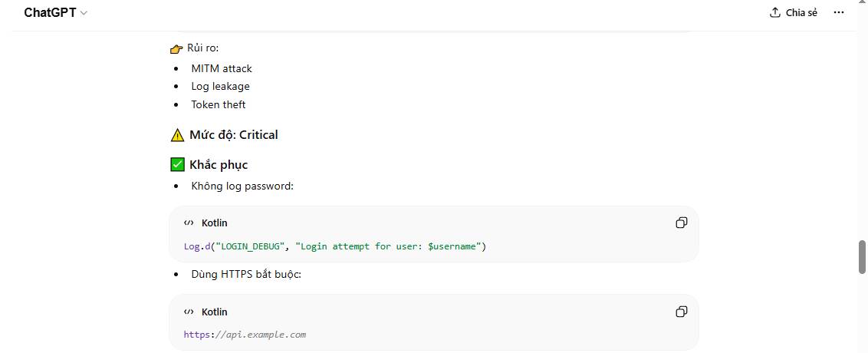The height and width of the screenshot is (353, 868).
Task: Copy the HTTPS URL code block
Action: pyautogui.click(x=681, y=312)
